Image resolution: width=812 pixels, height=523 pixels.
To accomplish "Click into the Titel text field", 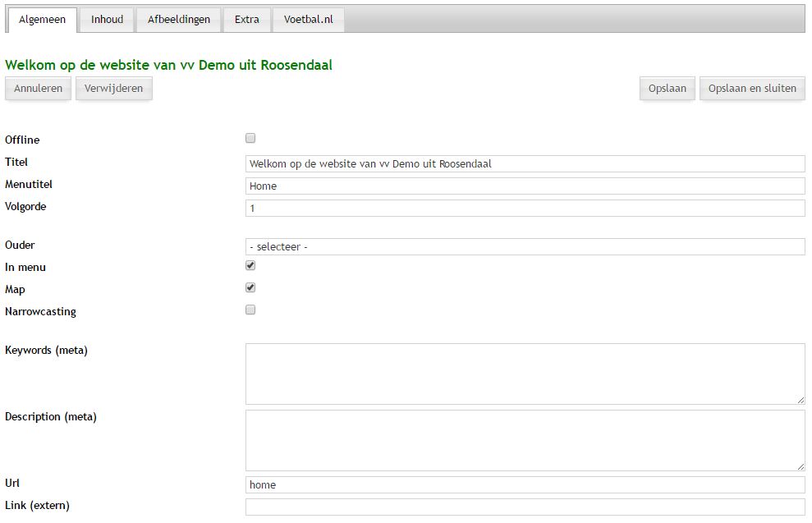I will pyautogui.click(x=525, y=163).
